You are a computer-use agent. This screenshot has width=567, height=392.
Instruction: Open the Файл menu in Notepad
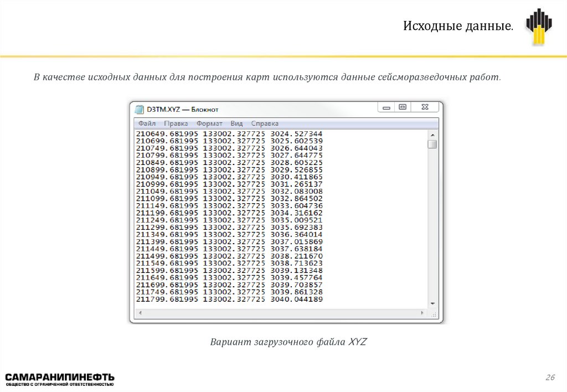[147, 123]
